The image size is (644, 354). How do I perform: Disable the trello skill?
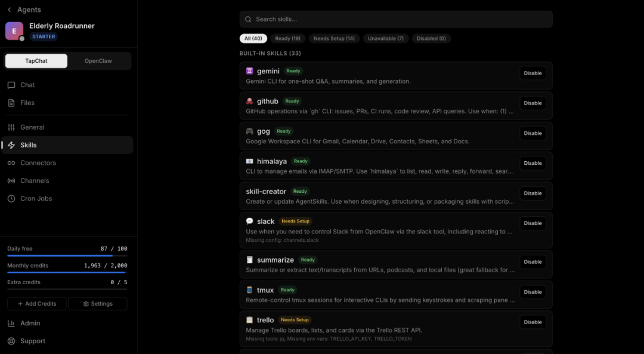pyautogui.click(x=532, y=322)
